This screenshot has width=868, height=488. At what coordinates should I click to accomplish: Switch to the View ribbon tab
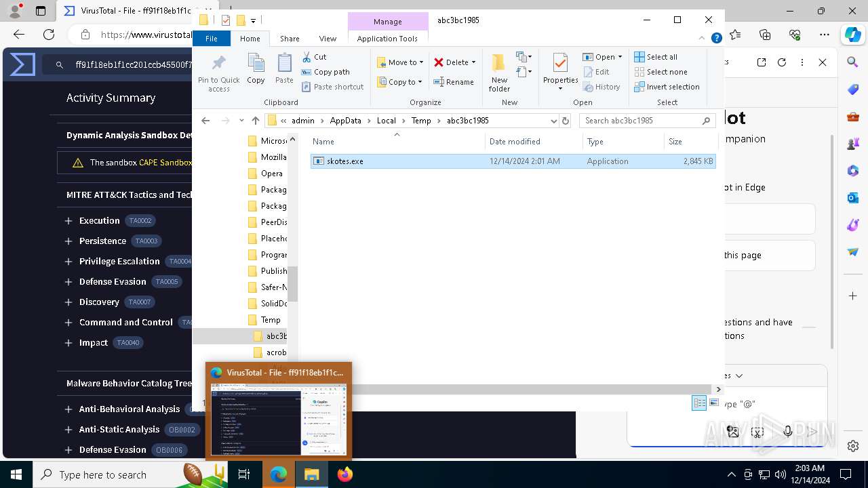(328, 39)
